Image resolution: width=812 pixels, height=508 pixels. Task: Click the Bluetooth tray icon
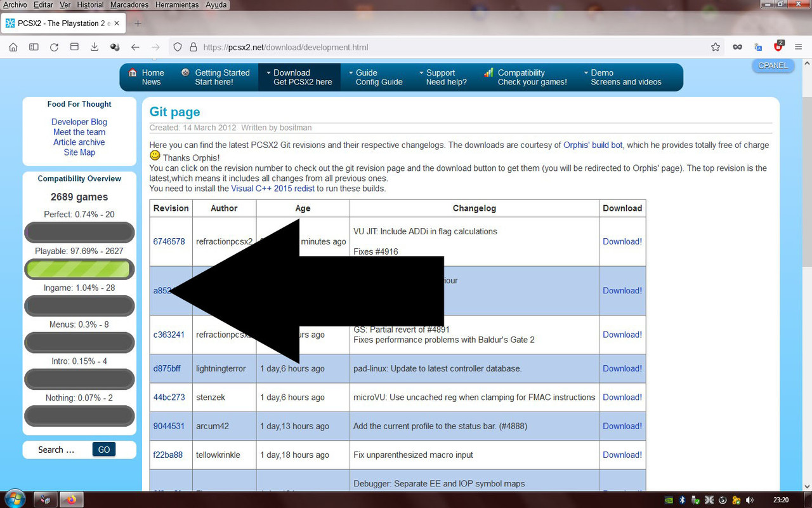[x=683, y=500]
